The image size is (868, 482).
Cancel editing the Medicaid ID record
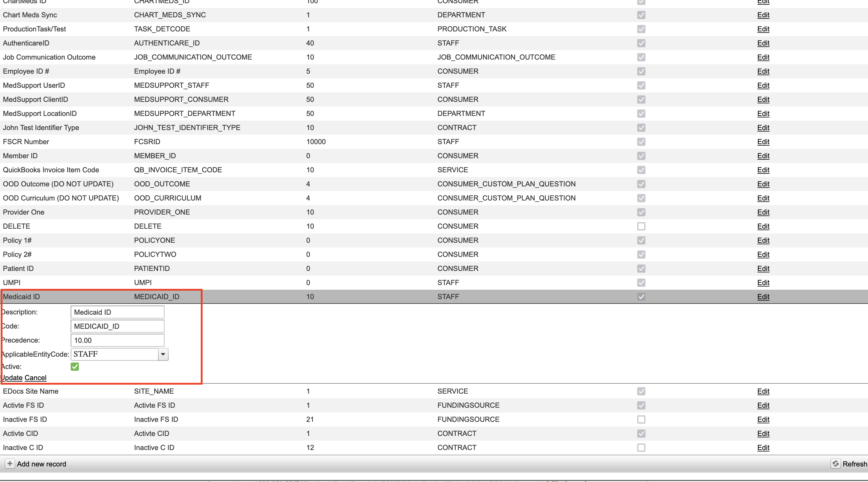(35, 377)
